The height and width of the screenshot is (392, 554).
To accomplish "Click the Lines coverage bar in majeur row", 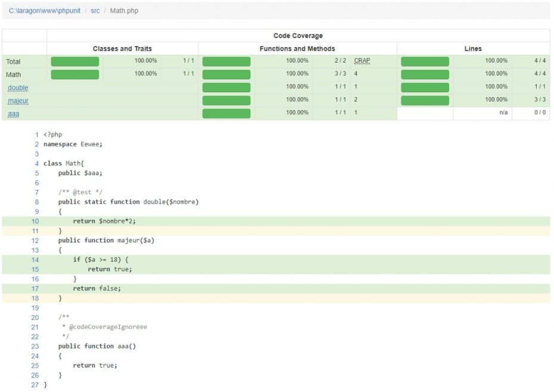I will [x=425, y=101].
